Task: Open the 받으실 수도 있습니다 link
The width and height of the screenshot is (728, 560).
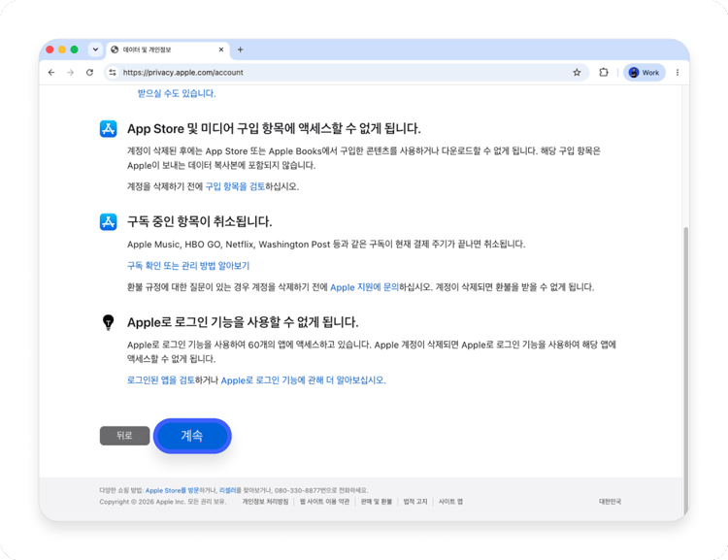Action: [177, 93]
